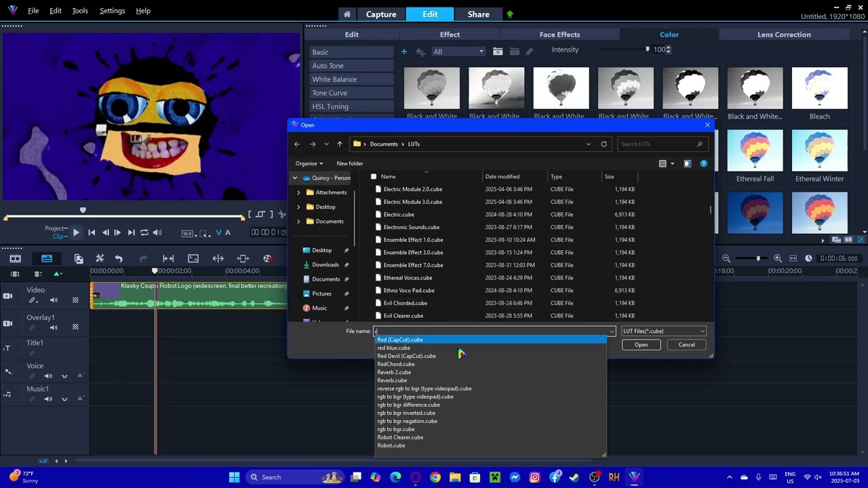Go back in Open dialog navigation
This screenshot has width=868, height=488.
[297, 144]
